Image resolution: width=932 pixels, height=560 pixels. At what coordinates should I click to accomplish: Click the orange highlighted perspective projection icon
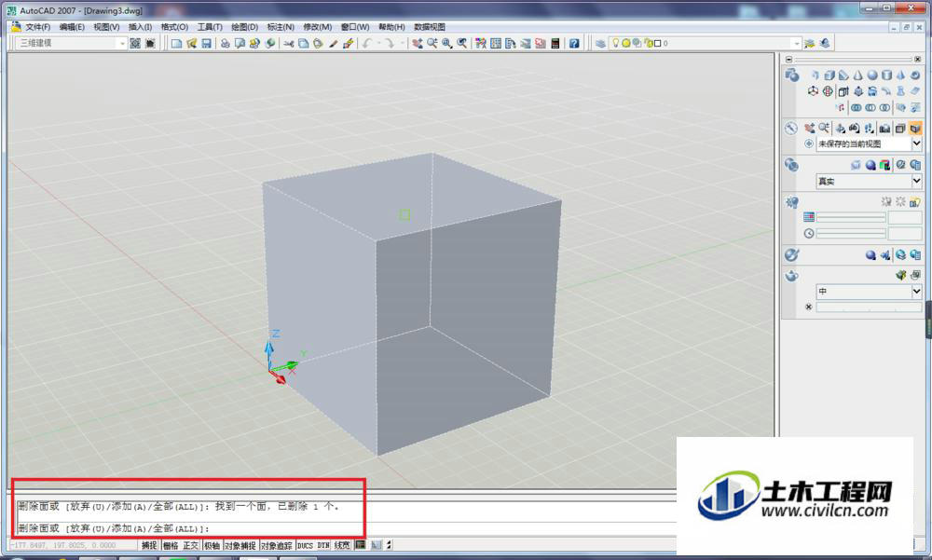pos(915,128)
